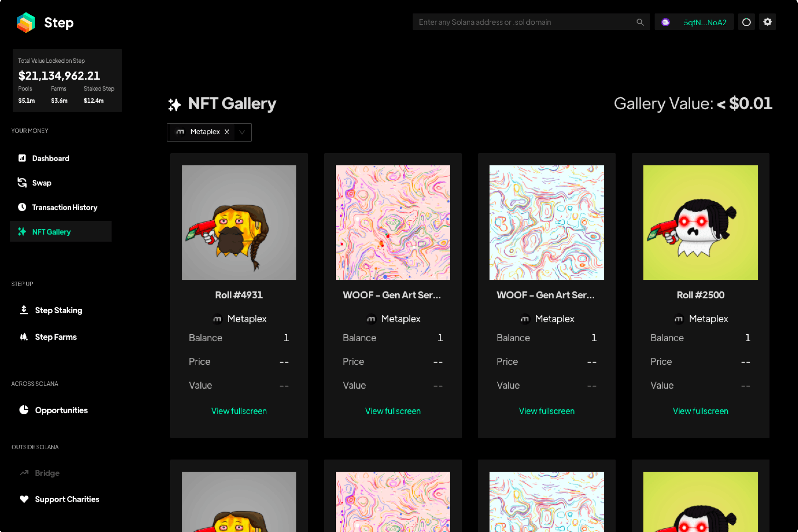Click the circle status icon in the header
The image size is (798, 532).
[x=746, y=22]
